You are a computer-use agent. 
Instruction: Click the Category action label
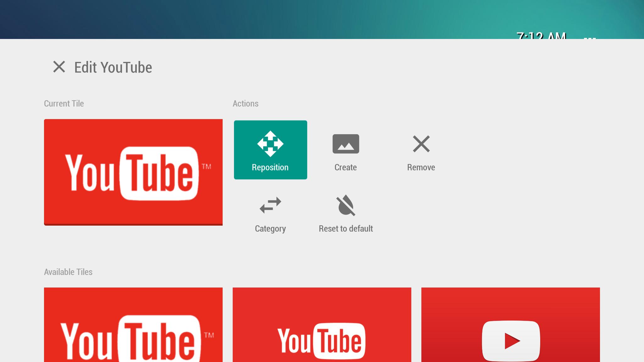click(270, 228)
